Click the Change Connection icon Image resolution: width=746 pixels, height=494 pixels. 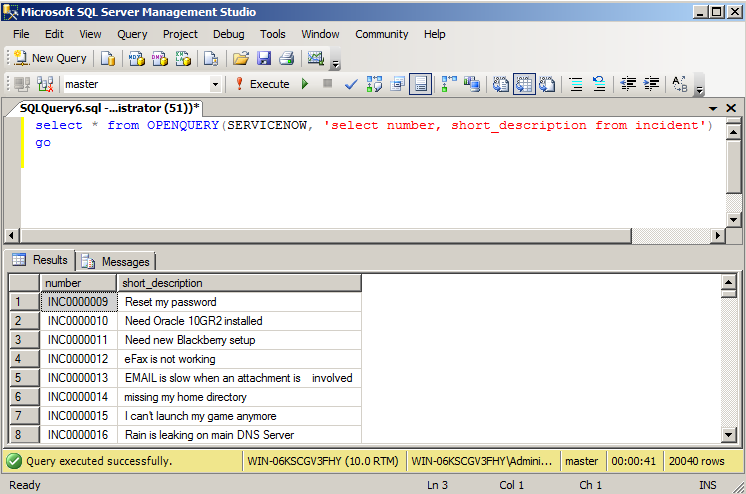[45, 84]
